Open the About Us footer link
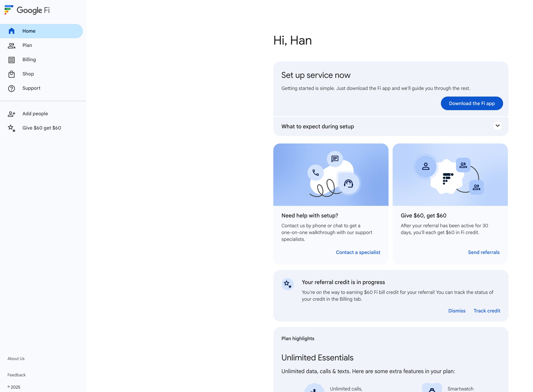The height and width of the screenshot is (392, 533). tap(16, 359)
